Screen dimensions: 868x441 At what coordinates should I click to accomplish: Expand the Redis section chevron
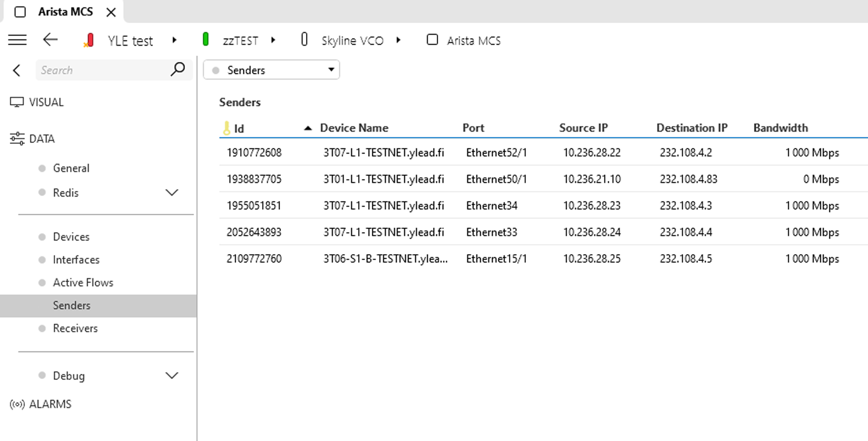172,193
